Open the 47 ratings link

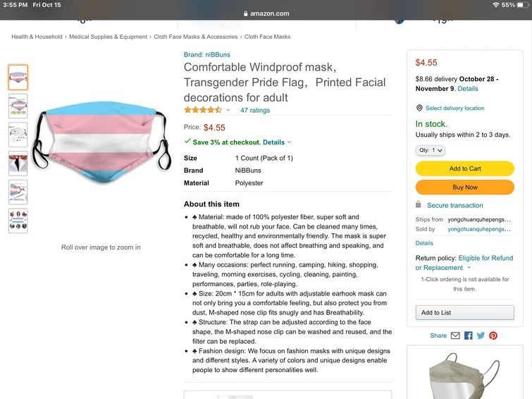click(255, 110)
